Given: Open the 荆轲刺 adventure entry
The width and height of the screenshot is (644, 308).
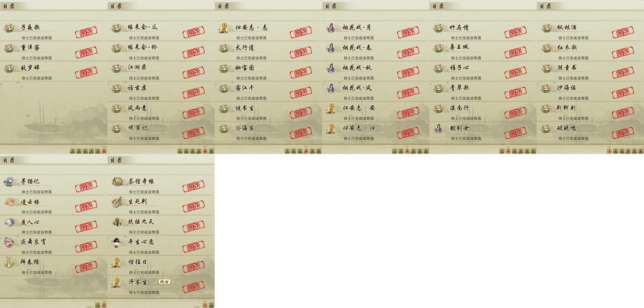Looking at the screenshot, I should coord(590,112).
